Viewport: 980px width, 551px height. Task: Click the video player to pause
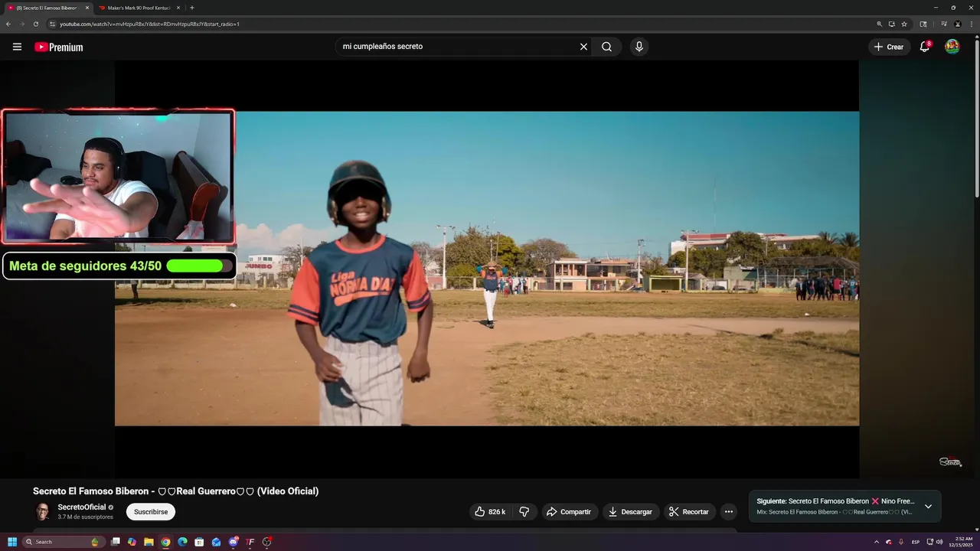point(487,269)
